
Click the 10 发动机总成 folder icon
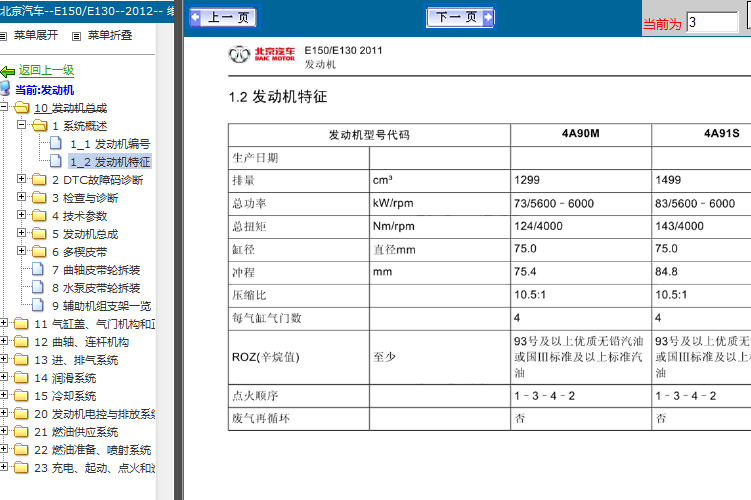(x=22, y=108)
